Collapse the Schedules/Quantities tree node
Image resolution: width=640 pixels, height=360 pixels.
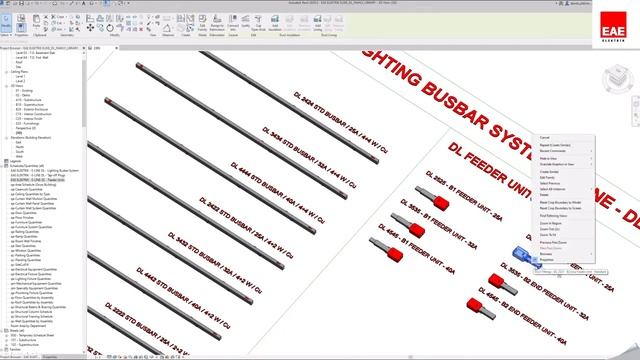(2, 166)
